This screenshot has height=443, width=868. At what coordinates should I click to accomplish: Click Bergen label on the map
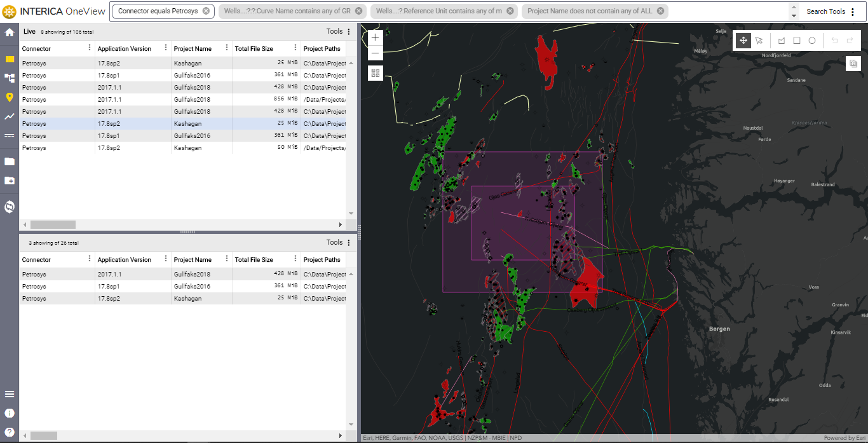719,329
